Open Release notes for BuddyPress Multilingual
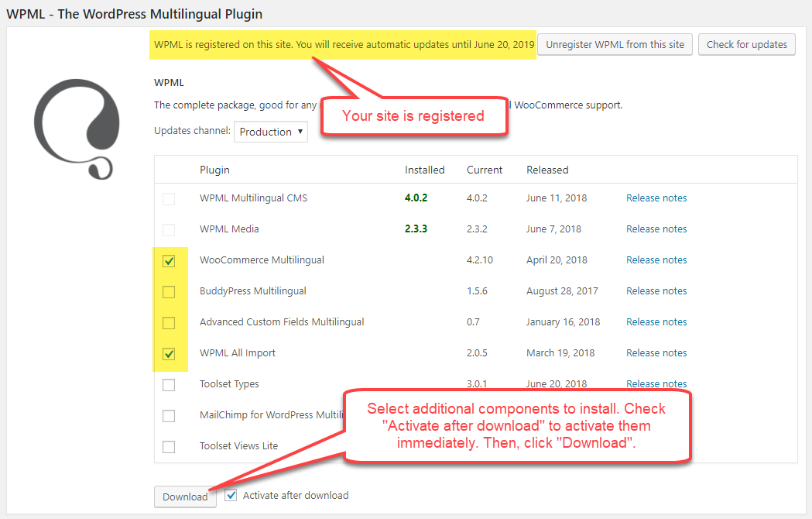812x519 pixels. click(x=656, y=291)
